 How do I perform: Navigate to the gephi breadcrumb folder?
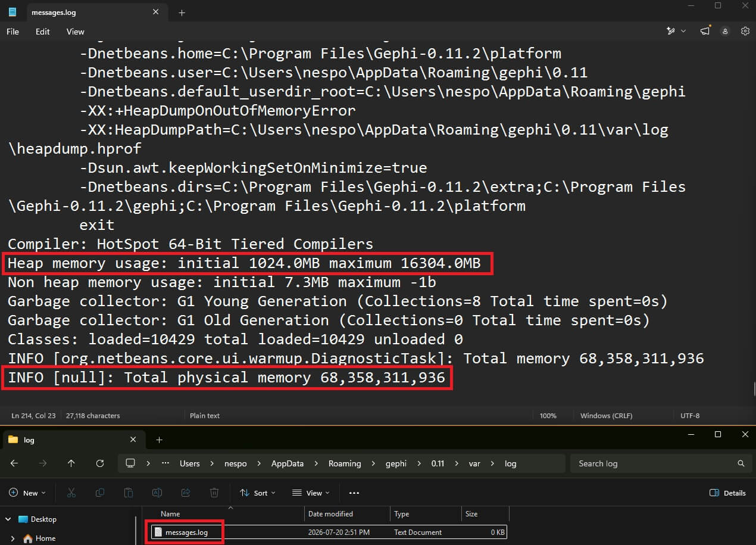click(395, 463)
